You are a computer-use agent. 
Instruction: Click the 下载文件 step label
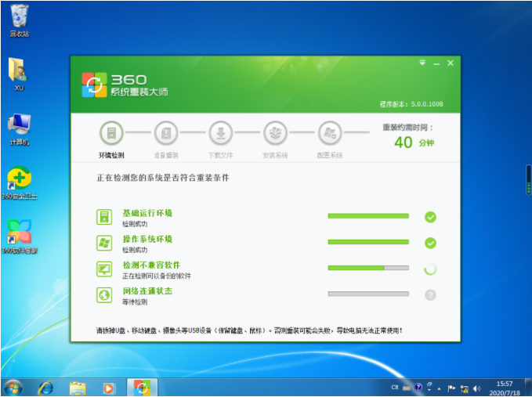(x=220, y=155)
